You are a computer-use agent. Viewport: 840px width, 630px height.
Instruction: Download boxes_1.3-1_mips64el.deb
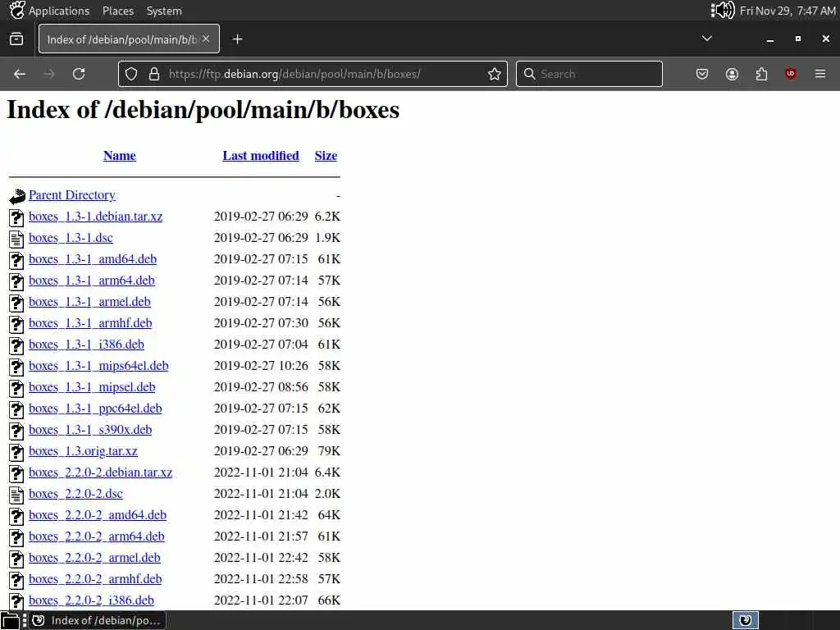coord(98,366)
